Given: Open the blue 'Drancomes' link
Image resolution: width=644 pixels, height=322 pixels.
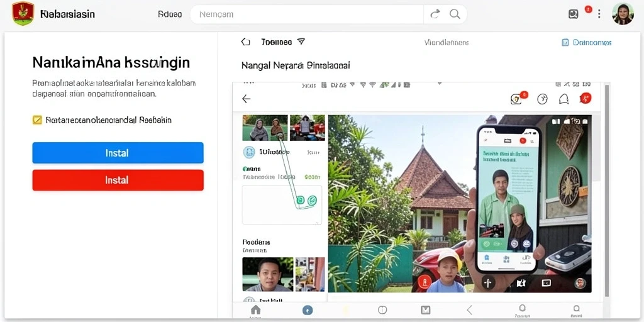Looking at the screenshot, I should tap(587, 42).
